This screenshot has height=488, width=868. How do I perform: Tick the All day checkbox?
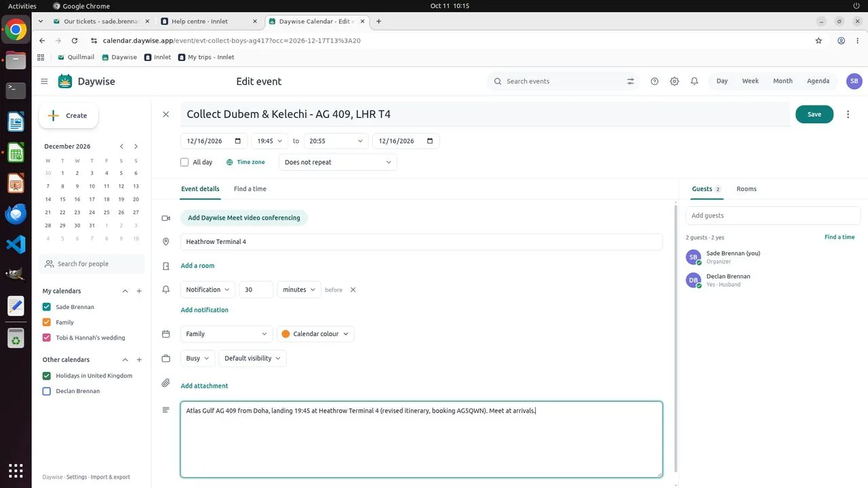point(184,162)
